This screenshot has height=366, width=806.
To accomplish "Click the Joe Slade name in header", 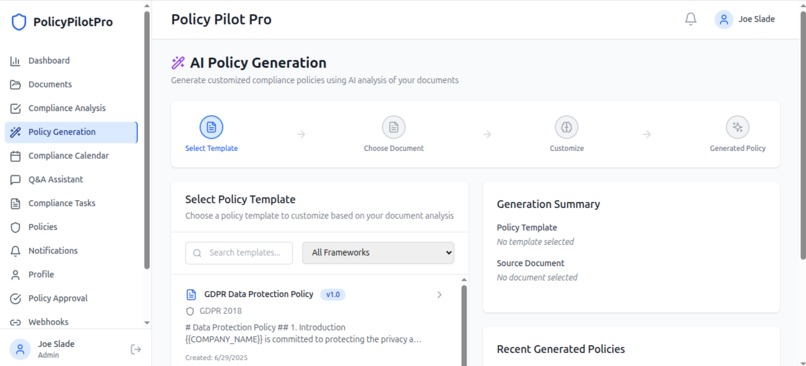I will [x=757, y=20].
